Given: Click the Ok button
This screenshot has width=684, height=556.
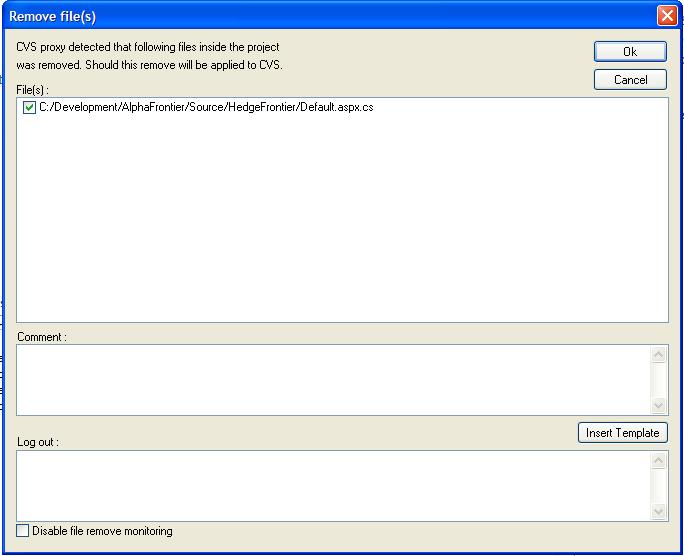Looking at the screenshot, I should click(629, 52).
